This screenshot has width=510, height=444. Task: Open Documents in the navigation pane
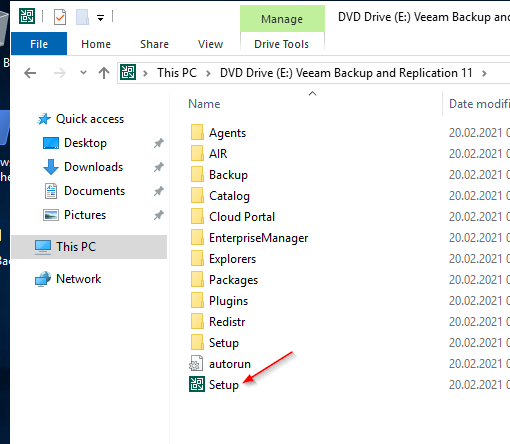pyautogui.click(x=95, y=191)
